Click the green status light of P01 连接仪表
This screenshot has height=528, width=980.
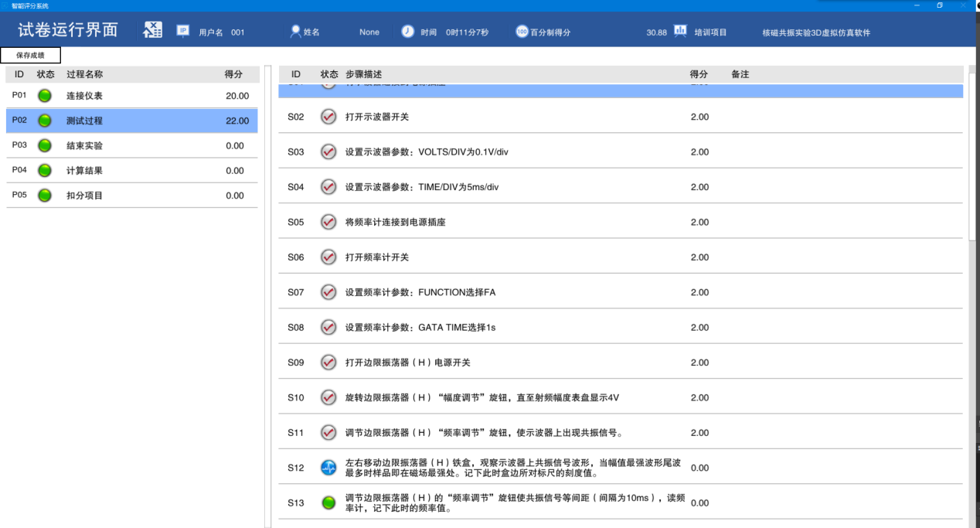click(x=45, y=96)
